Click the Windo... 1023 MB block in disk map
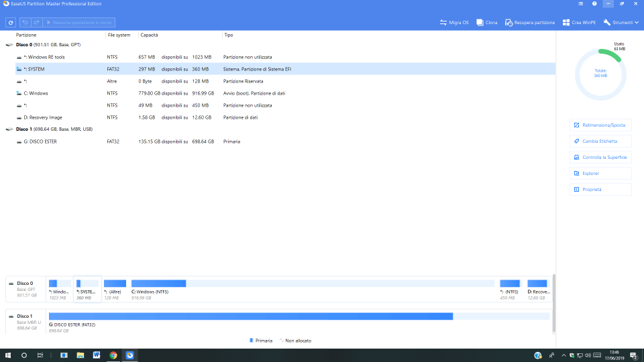This screenshot has width=644, height=362. [60, 290]
